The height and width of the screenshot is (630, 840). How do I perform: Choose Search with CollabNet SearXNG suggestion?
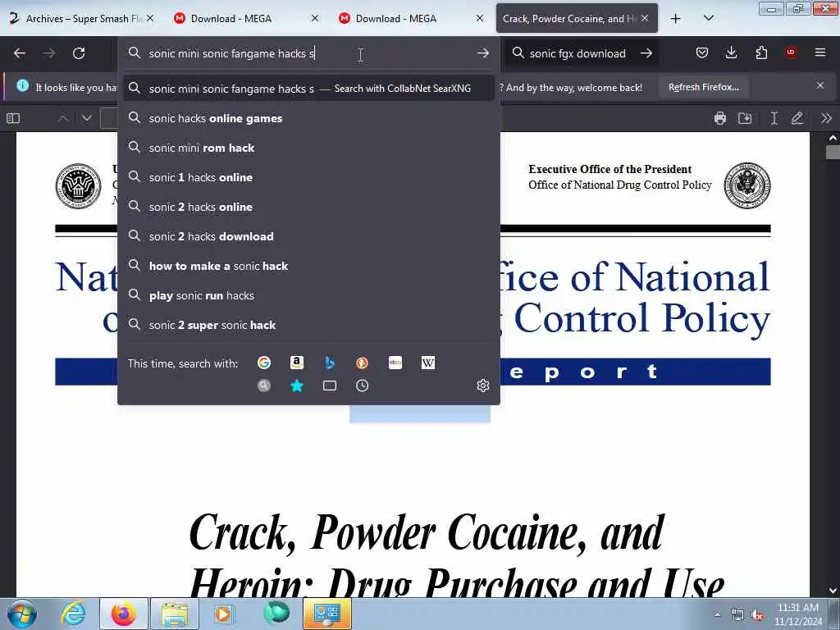click(308, 89)
